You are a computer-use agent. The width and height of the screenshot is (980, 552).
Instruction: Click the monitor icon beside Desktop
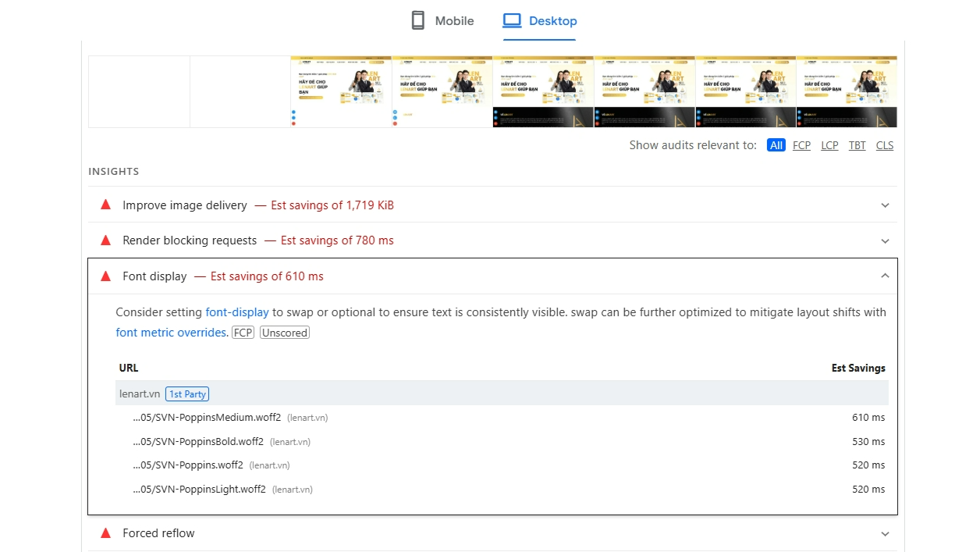pyautogui.click(x=514, y=20)
